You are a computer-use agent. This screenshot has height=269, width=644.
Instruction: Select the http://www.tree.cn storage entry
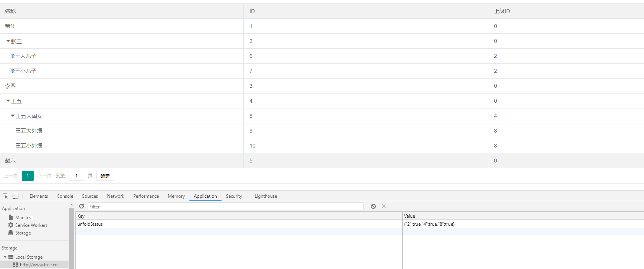pyautogui.click(x=38, y=265)
